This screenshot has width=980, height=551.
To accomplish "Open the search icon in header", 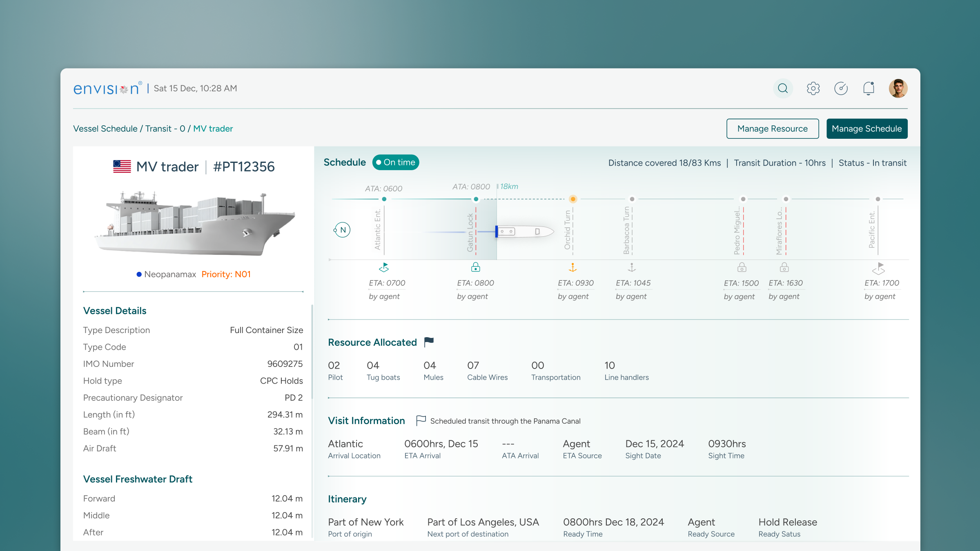I will pyautogui.click(x=783, y=89).
